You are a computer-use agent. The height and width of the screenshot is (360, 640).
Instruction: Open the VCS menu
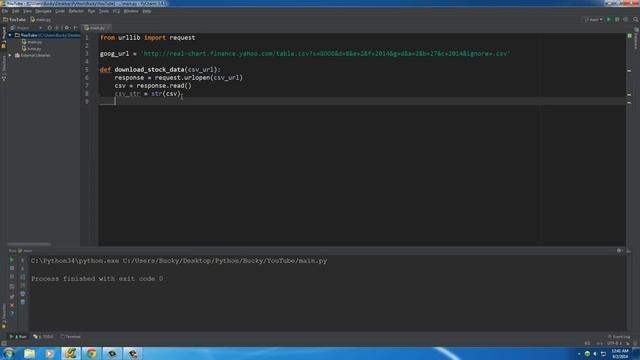(x=116, y=11)
